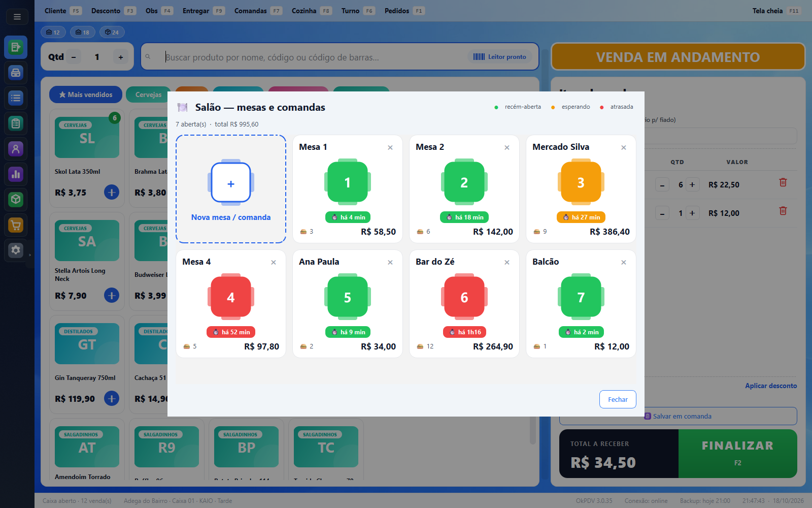The width and height of the screenshot is (812, 508).
Task: Click Fechar to close the salão dialog
Action: point(618,399)
